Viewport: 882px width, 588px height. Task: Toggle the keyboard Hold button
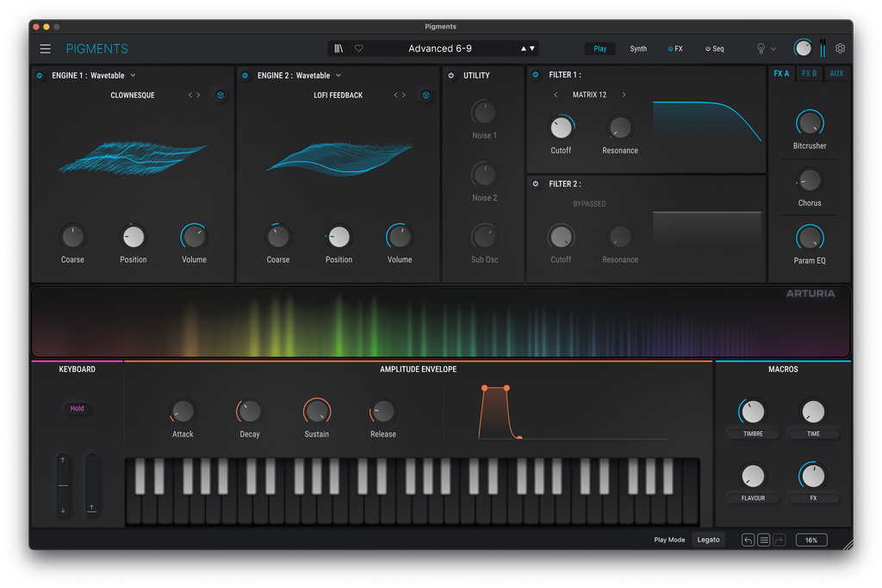[x=77, y=409]
